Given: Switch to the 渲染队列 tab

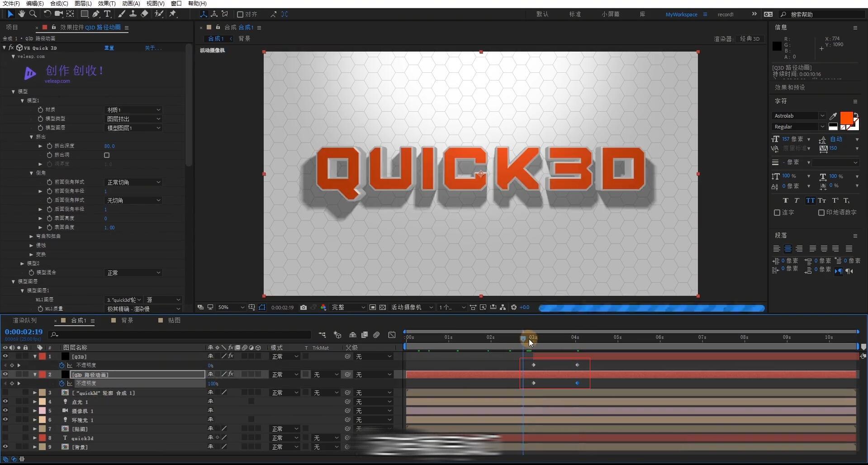Looking at the screenshot, I should coord(25,320).
